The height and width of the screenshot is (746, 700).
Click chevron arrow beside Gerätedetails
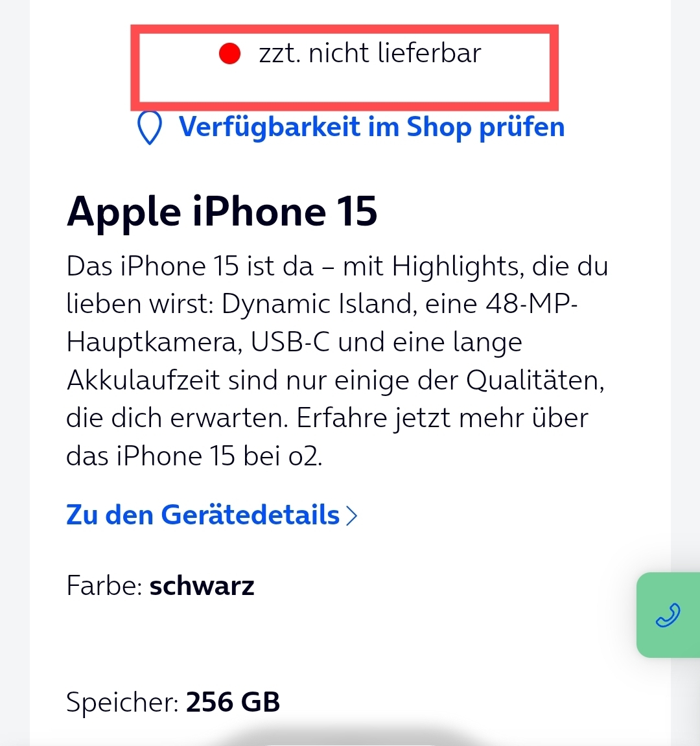tap(351, 516)
